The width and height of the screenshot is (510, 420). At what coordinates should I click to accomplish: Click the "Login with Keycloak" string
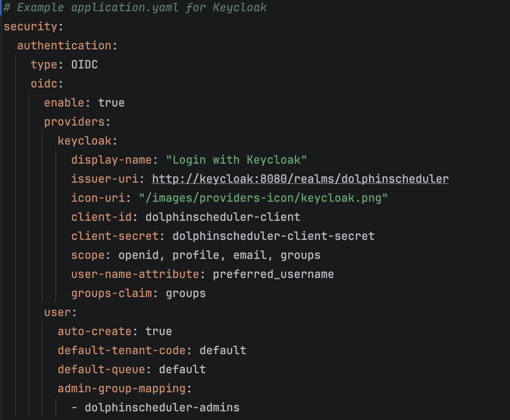point(236,160)
